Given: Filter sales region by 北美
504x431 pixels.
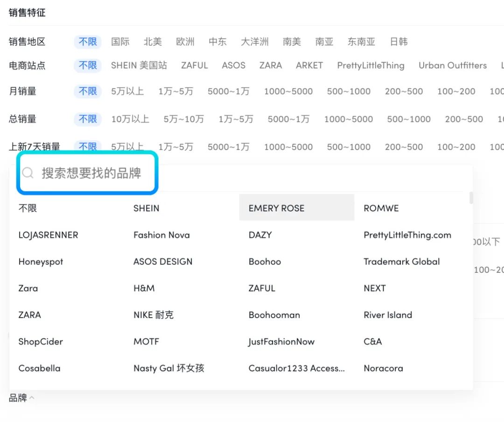Looking at the screenshot, I should (153, 42).
